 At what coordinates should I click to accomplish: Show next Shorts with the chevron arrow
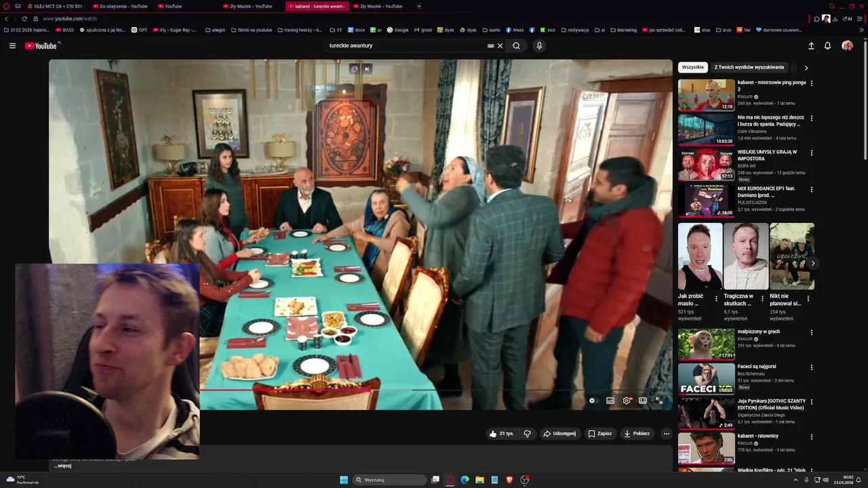pos(812,263)
